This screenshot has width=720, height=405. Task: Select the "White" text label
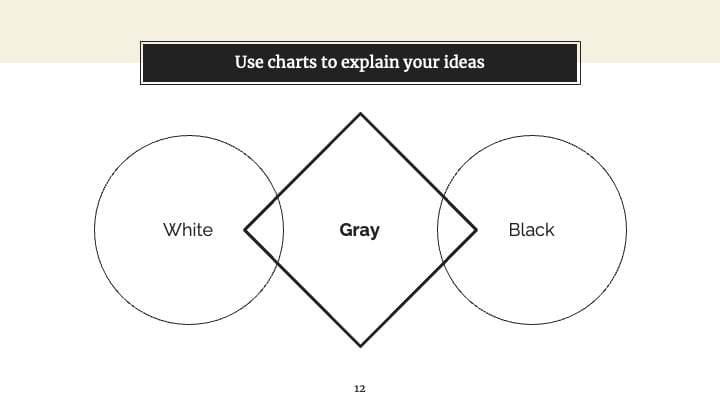click(x=188, y=230)
